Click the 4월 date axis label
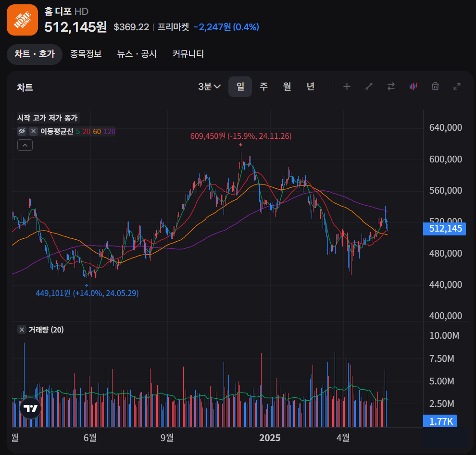 tap(343, 438)
